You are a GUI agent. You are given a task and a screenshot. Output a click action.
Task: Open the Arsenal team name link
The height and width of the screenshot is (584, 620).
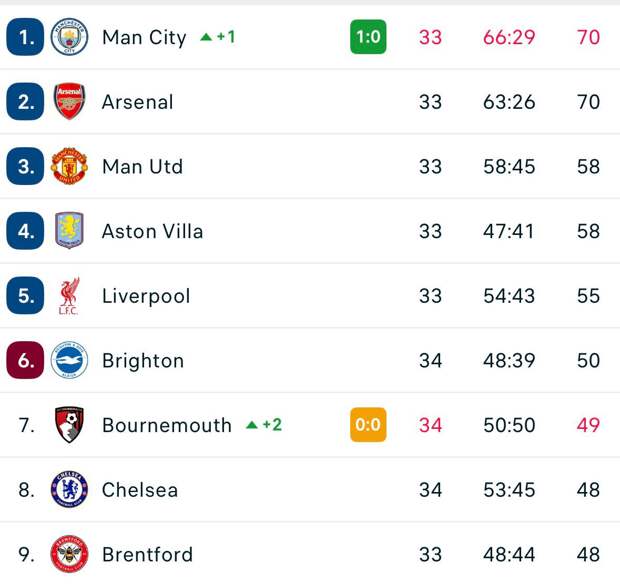click(x=138, y=102)
